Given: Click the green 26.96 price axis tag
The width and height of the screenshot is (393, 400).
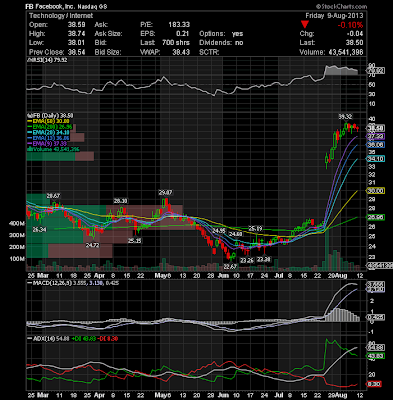Looking at the screenshot, I should click(x=375, y=217).
